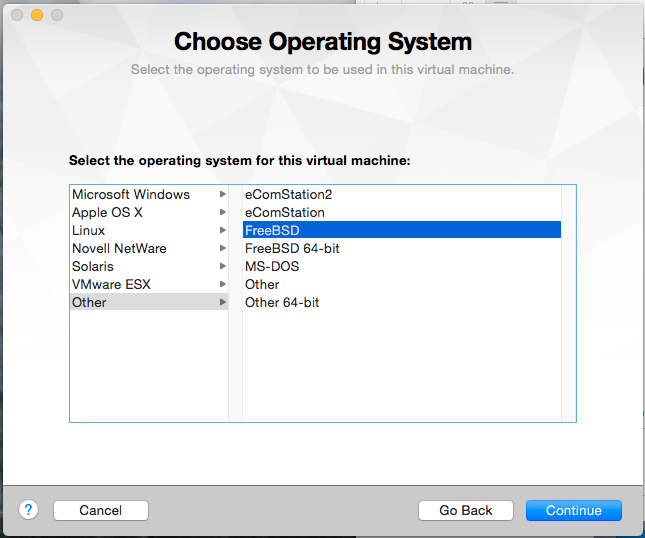The height and width of the screenshot is (538, 645).
Task: Choose eComStation2 from the OS list
Action: tap(402, 194)
